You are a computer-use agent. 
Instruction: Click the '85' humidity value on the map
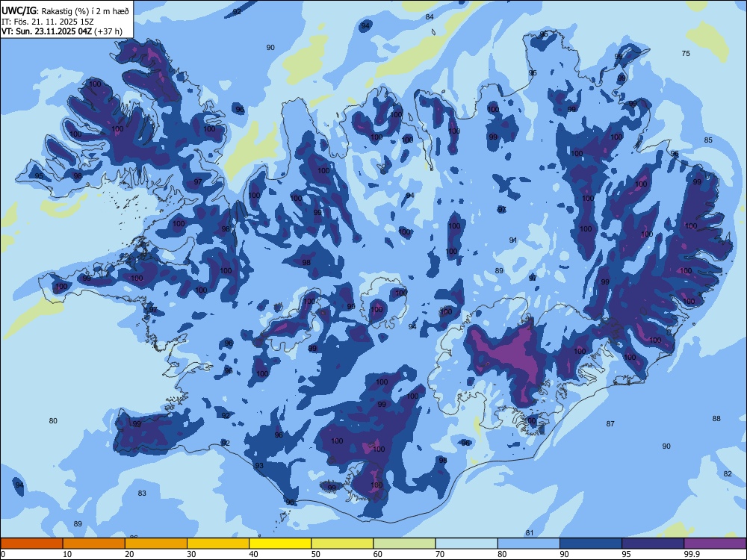pos(708,140)
